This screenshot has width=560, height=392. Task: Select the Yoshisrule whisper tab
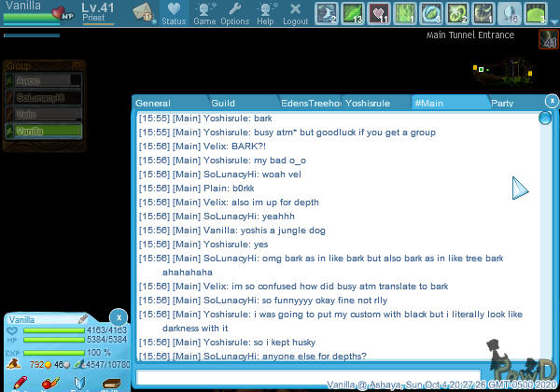pos(371,104)
